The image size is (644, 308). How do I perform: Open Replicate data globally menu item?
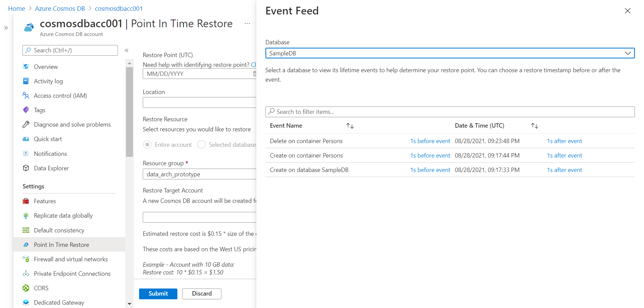point(63,215)
